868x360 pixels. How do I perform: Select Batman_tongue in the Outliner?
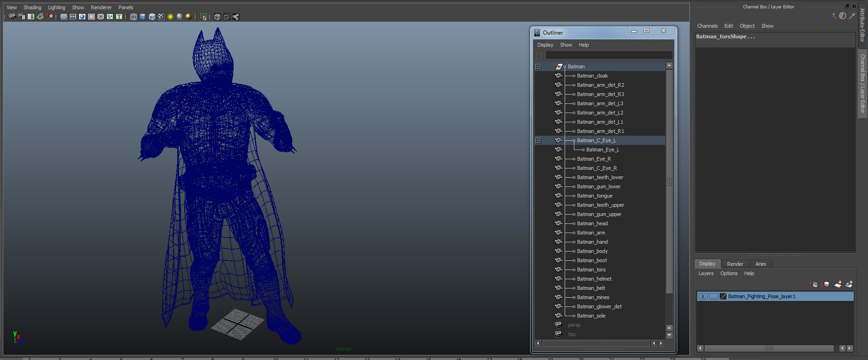(x=595, y=196)
